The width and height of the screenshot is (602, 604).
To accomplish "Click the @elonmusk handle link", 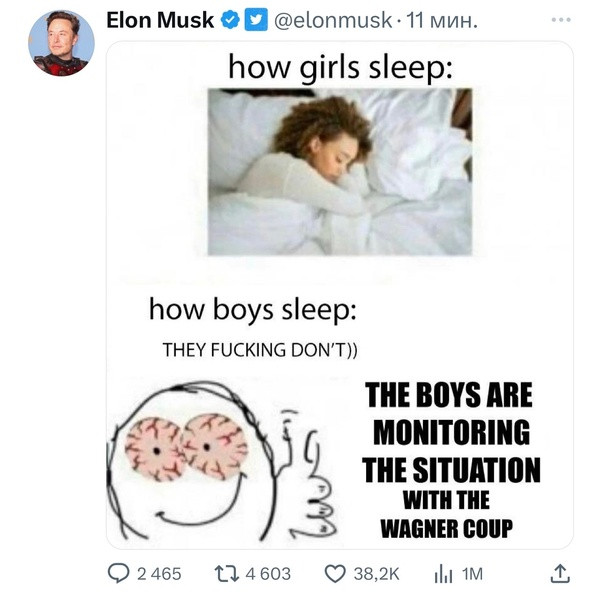I will tap(333, 20).
